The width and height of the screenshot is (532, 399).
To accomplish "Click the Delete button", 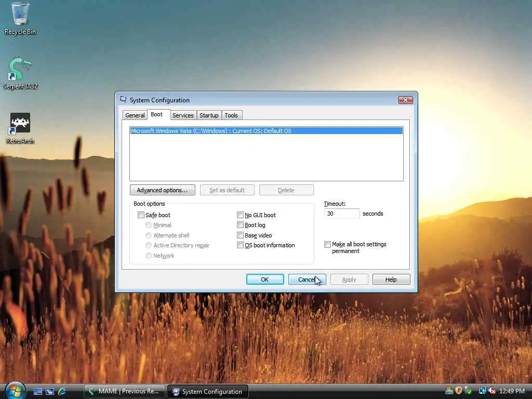I will coord(286,190).
